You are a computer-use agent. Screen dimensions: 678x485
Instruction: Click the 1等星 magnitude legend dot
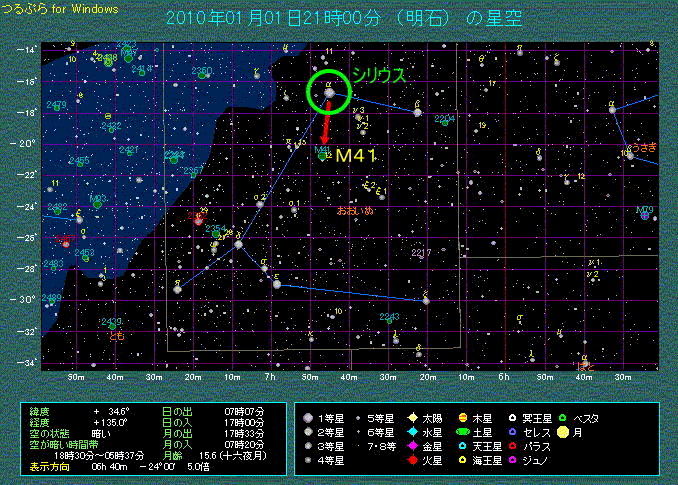tap(309, 417)
